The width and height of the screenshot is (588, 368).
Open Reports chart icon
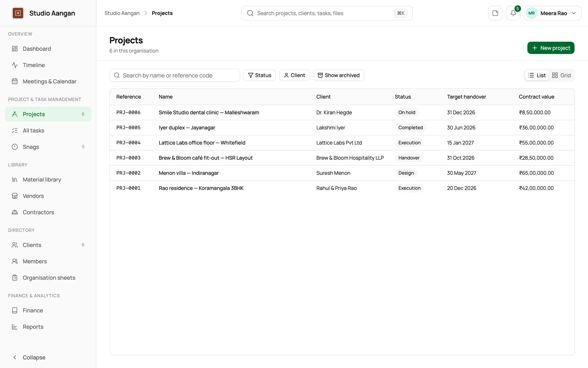coord(15,327)
